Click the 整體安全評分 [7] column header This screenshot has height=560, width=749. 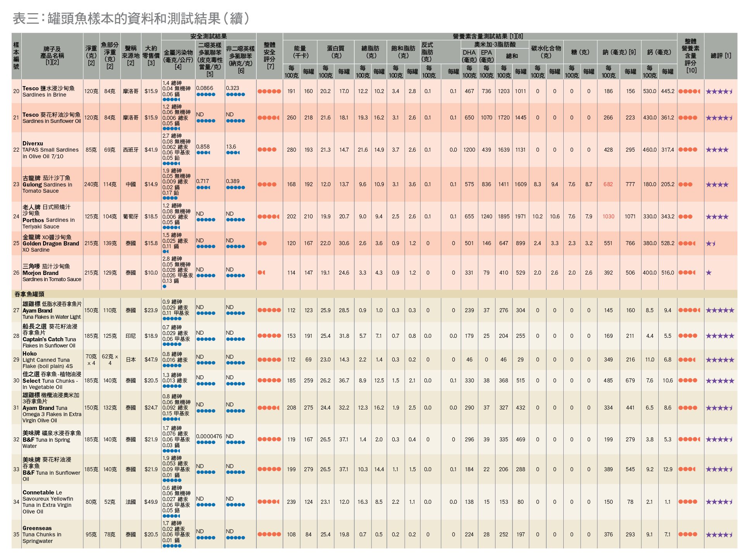pyautogui.click(x=269, y=56)
